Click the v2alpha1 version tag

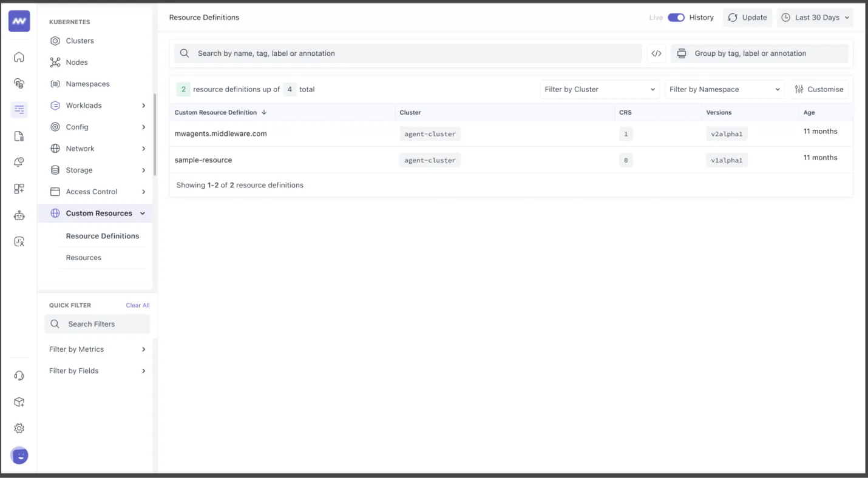click(727, 134)
